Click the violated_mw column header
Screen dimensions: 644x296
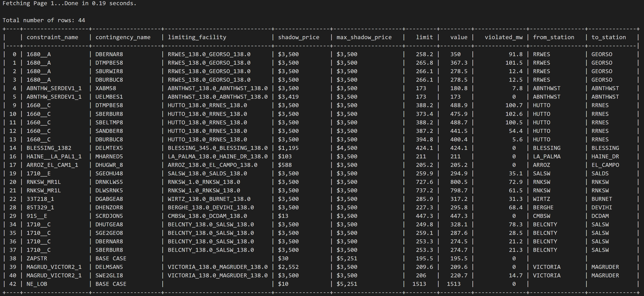503,37
